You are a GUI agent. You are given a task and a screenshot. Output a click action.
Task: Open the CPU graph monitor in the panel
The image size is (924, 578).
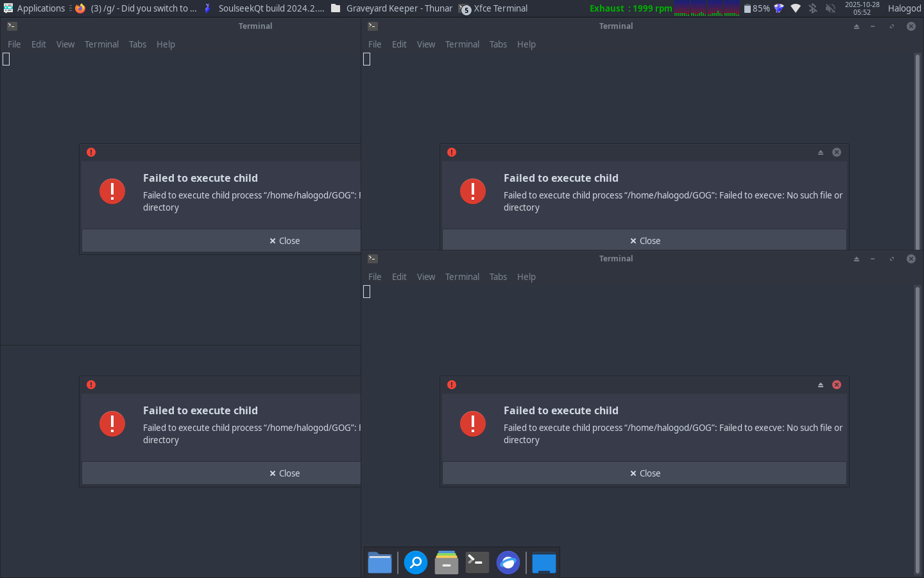pos(706,8)
